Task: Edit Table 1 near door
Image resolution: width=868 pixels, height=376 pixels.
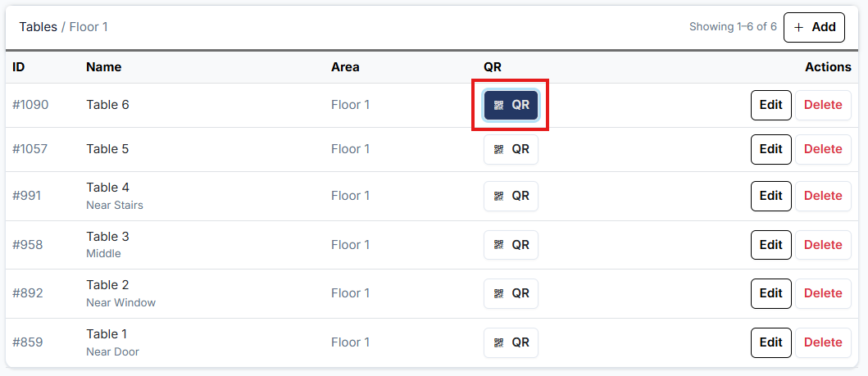Action: point(770,342)
